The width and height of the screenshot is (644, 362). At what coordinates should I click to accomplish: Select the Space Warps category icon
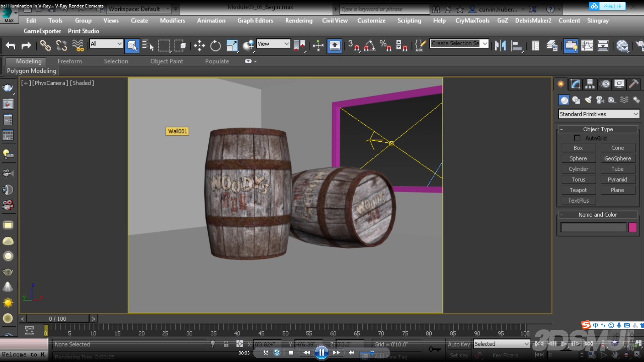point(624,100)
